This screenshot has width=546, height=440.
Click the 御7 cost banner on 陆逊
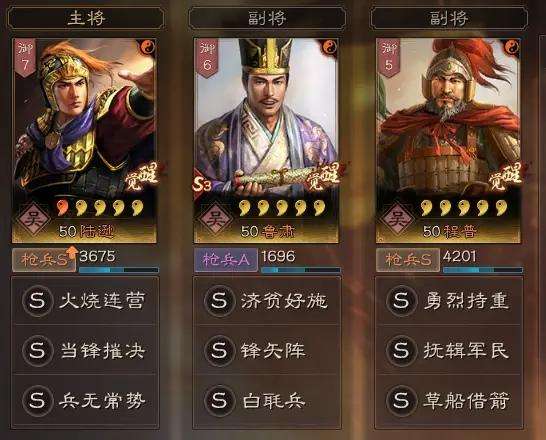25,57
